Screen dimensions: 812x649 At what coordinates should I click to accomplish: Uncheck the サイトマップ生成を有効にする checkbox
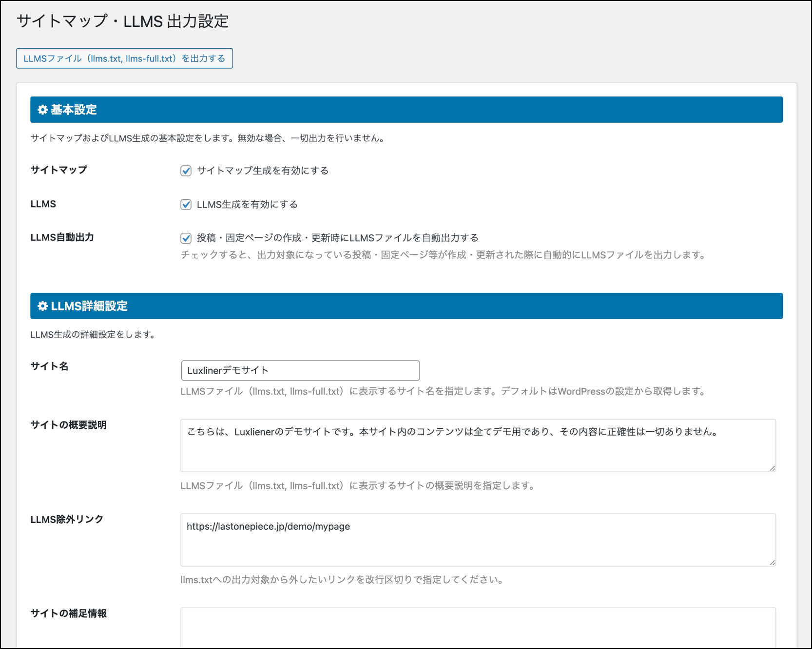coord(186,171)
